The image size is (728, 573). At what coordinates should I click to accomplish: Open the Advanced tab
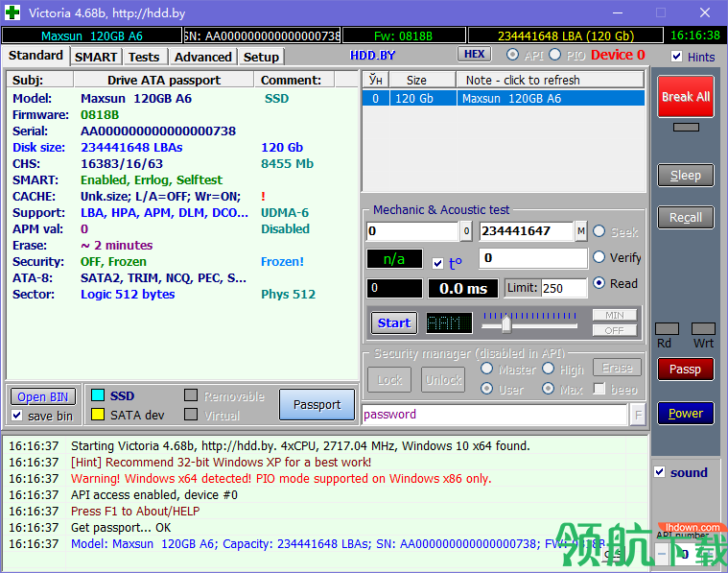203,58
